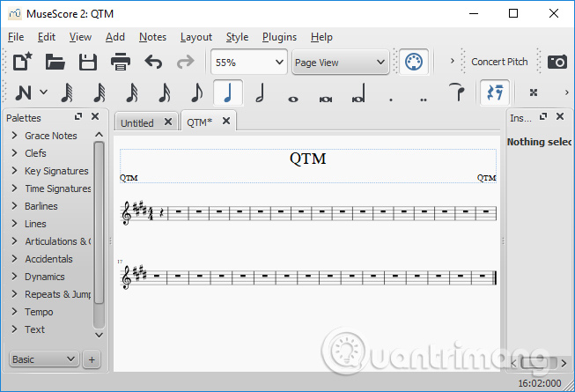Undock the Inspector panel

point(543,116)
